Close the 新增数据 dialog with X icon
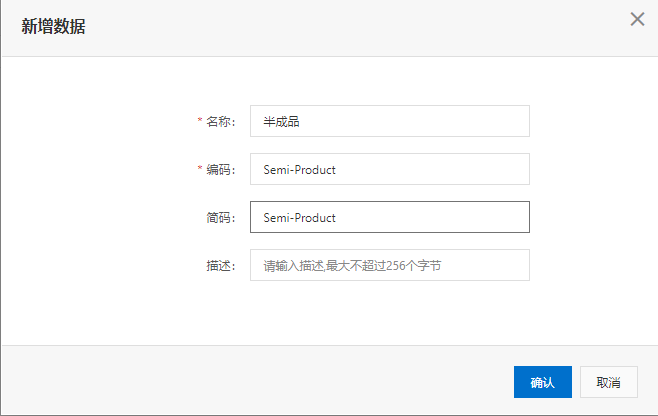The height and width of the screenshot is (416, 658). [637, 19]
